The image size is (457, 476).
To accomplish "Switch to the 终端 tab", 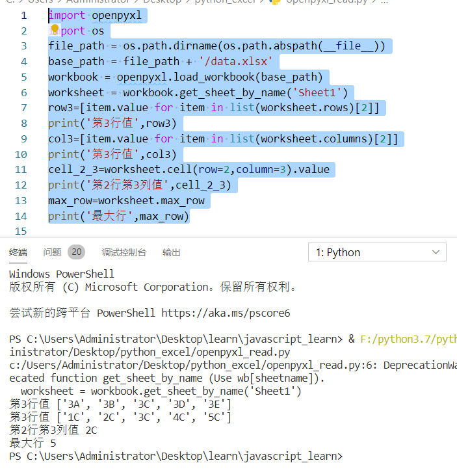I will pos(18,252).
